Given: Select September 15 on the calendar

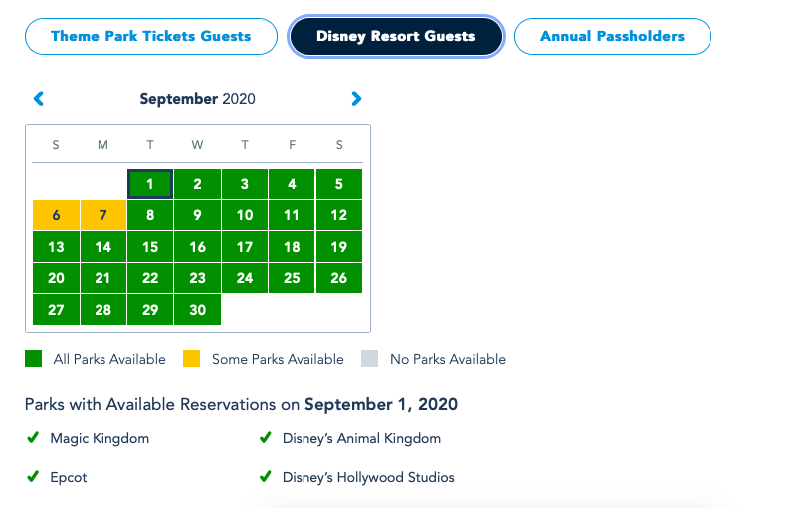Looking at the screenshot, I should point(150,247).
